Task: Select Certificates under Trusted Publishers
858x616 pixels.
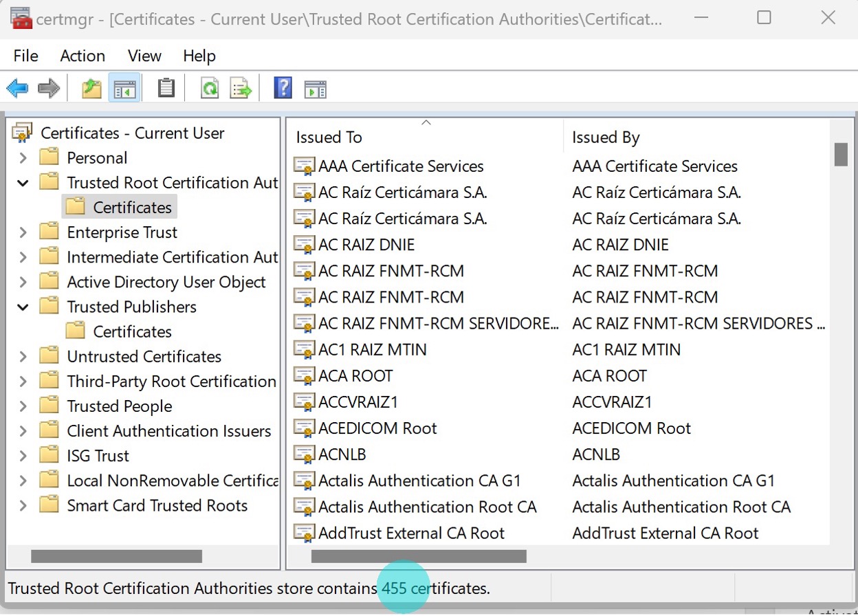Action: click(132, 331)
